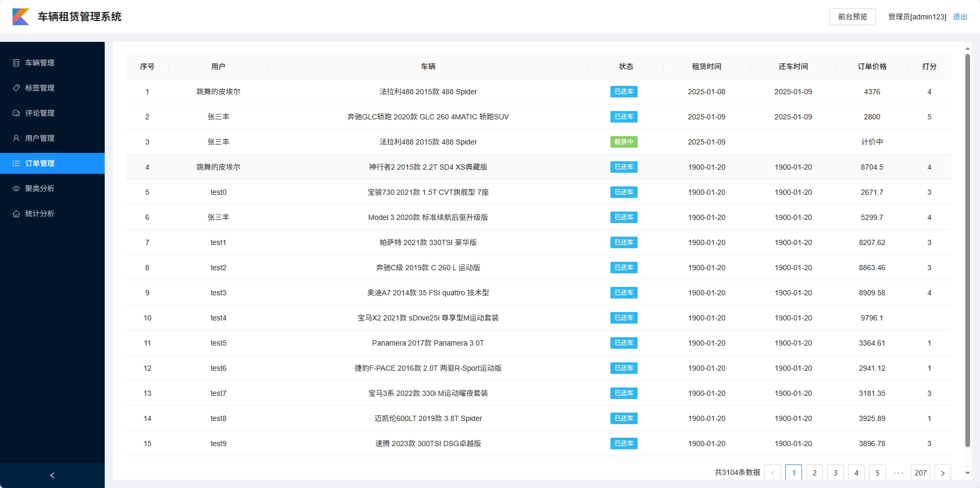This screenshot has height=488, width=980.
Task: Click rental date 2025-01-08
Action: click(x=707, y=92)
